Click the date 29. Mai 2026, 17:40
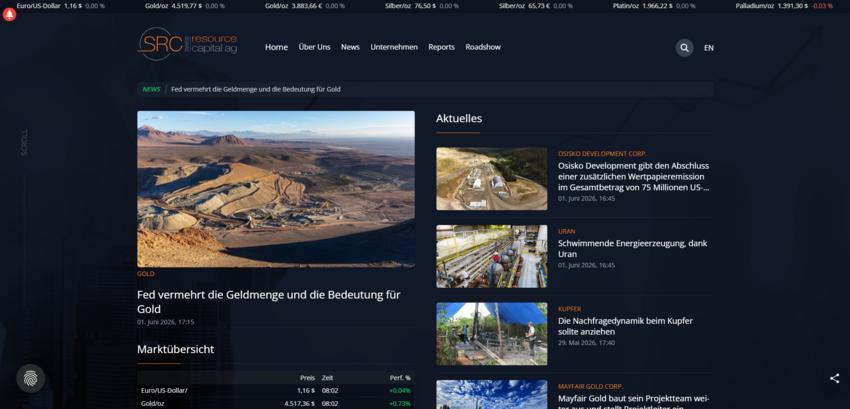The image size is (850, 409). pyautogui.click(x=587, y=343)
